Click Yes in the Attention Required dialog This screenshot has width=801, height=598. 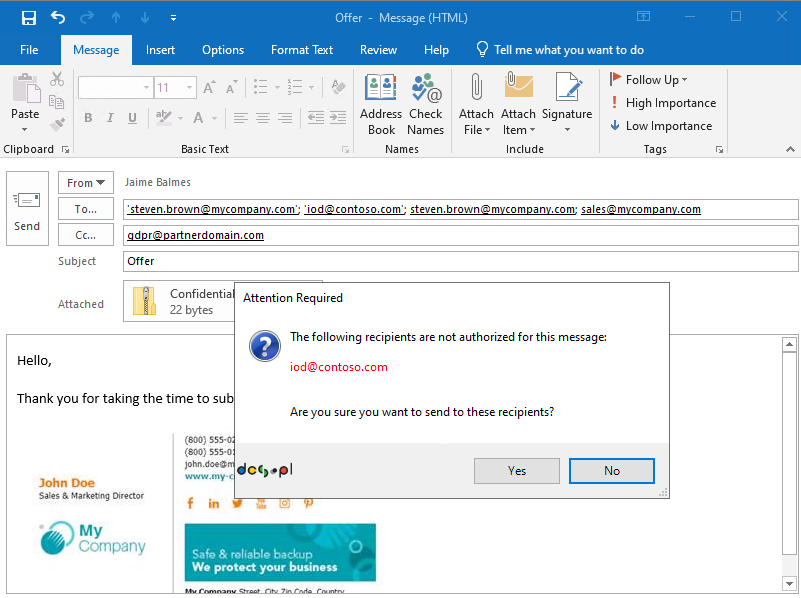click(516, 471)
